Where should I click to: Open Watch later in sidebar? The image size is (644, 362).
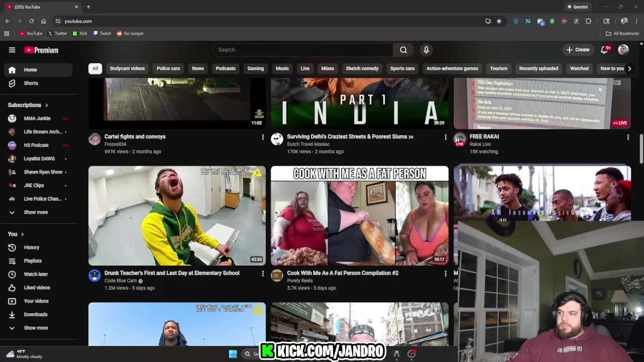pyautogui.click(x=38, y=275)
